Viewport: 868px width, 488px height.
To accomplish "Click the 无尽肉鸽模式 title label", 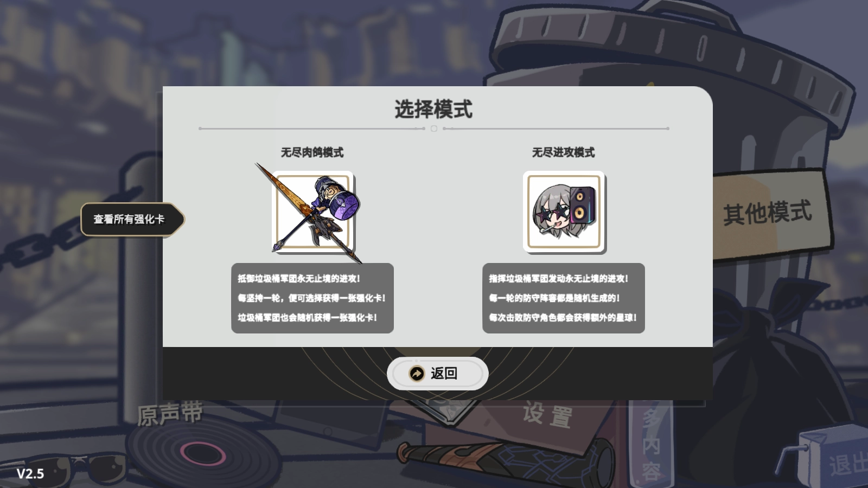I will [312, 152].
